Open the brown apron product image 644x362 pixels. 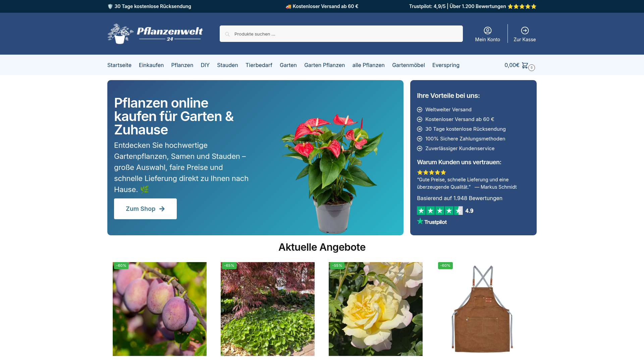pyautogui.click(x=482, y=309)
